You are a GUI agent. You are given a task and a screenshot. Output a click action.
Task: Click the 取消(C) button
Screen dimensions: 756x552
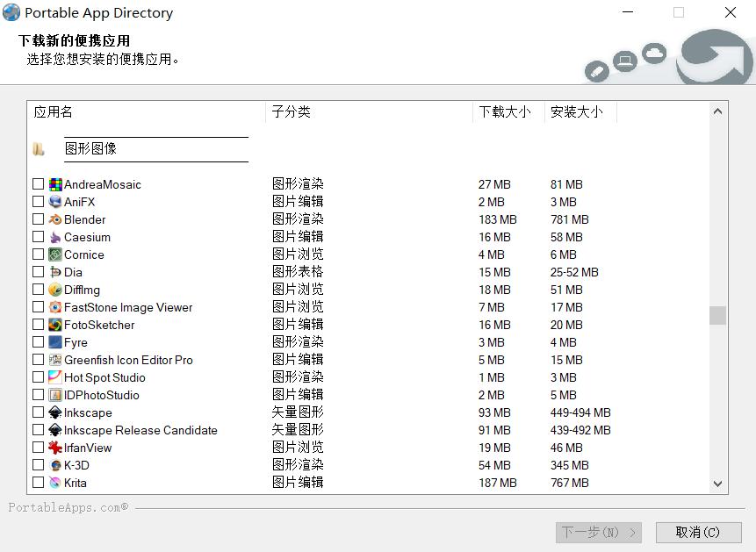tap(698, 532)
